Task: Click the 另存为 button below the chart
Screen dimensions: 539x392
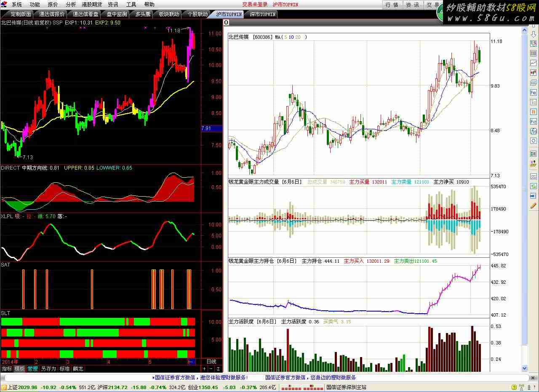Action: click(48, 369)
